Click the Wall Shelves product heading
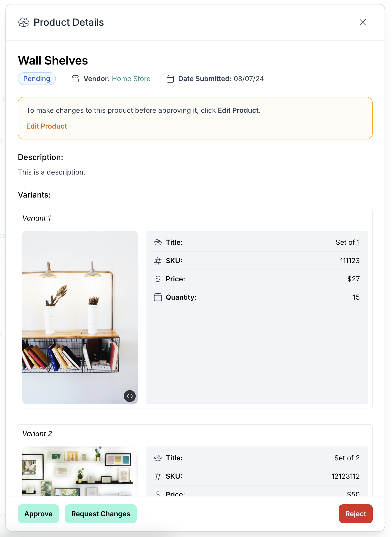This screenshot has height=537, width=392. pos(53,60)
